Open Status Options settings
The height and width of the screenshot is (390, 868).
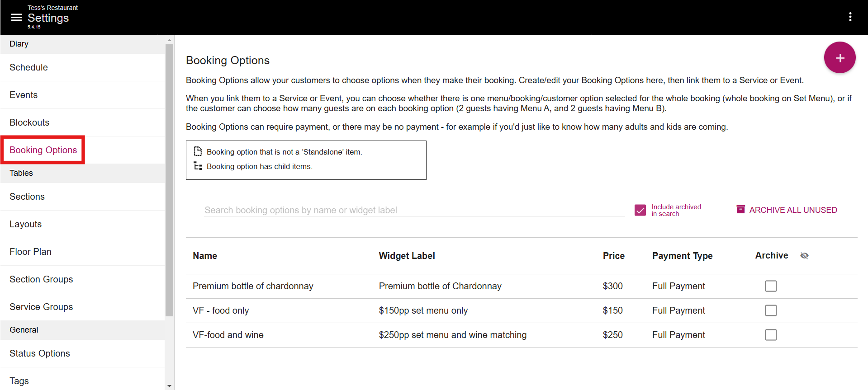(39, 353)
